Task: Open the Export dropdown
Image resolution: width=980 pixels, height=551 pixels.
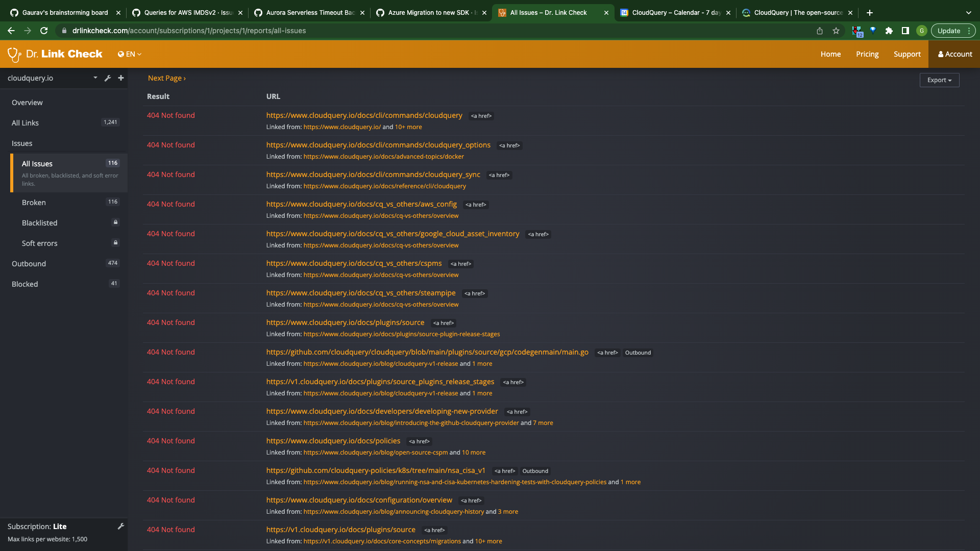Action: (x=939, y=80)
